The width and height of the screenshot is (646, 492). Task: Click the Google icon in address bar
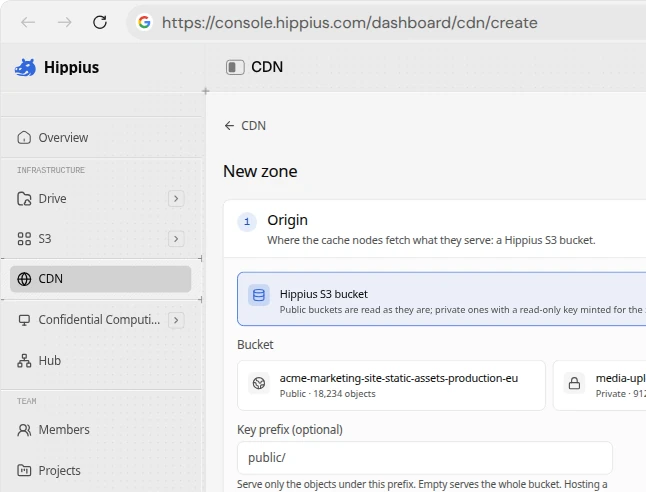(x=144, y=22)
